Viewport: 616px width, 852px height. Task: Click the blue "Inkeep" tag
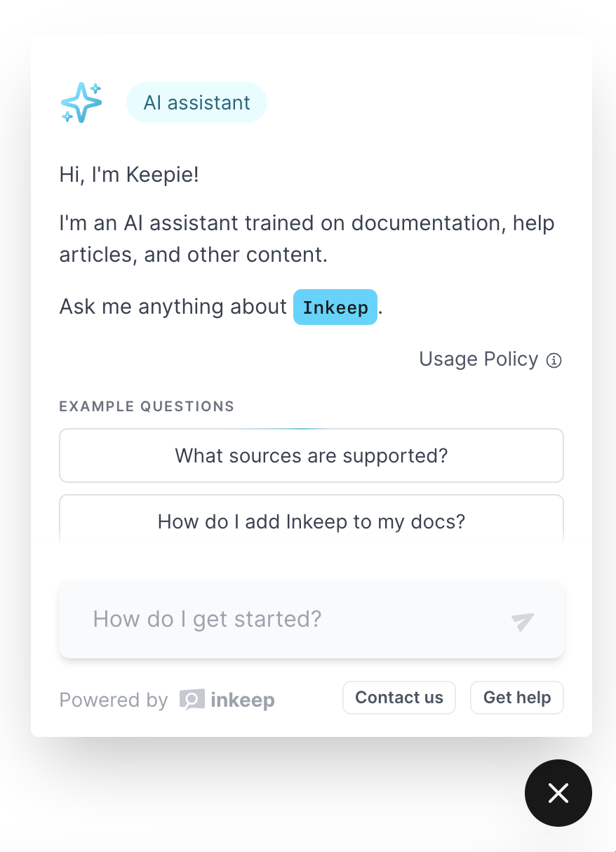335,307
